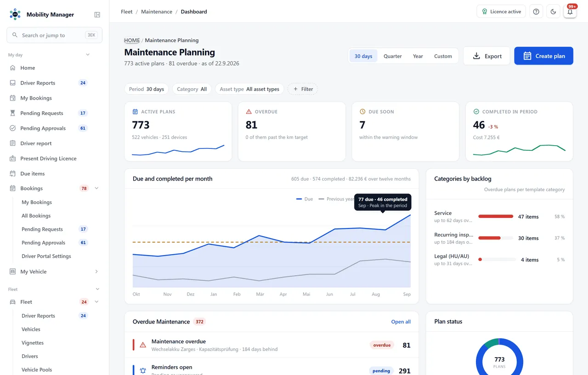Click the hourglass icon beside Pending Requests
The height and width of the screenshot is (375, 588).
click(13, 113)
